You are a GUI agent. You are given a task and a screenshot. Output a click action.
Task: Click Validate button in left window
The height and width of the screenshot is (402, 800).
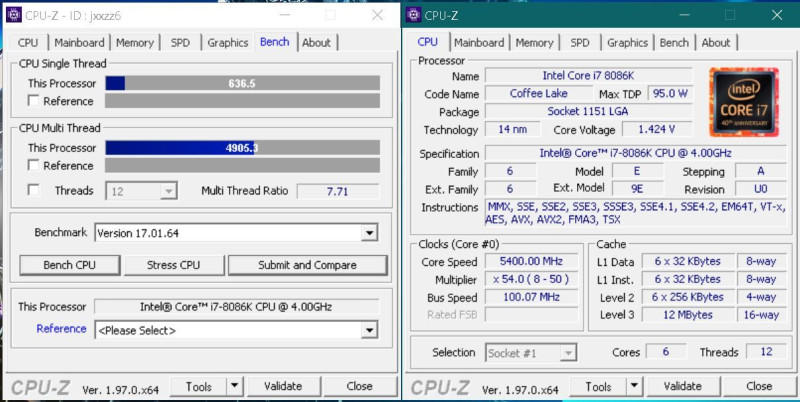(x=283, y=387)
